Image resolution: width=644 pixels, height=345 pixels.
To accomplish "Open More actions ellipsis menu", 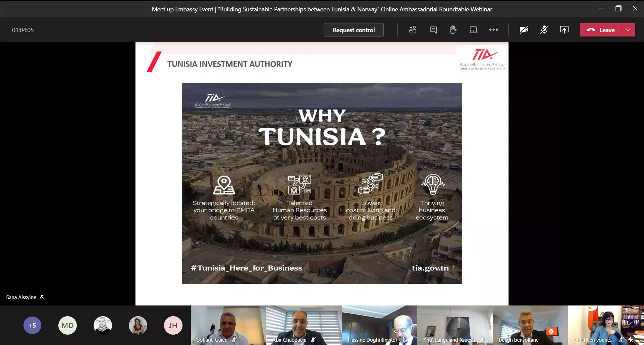I will pos(493,30).
